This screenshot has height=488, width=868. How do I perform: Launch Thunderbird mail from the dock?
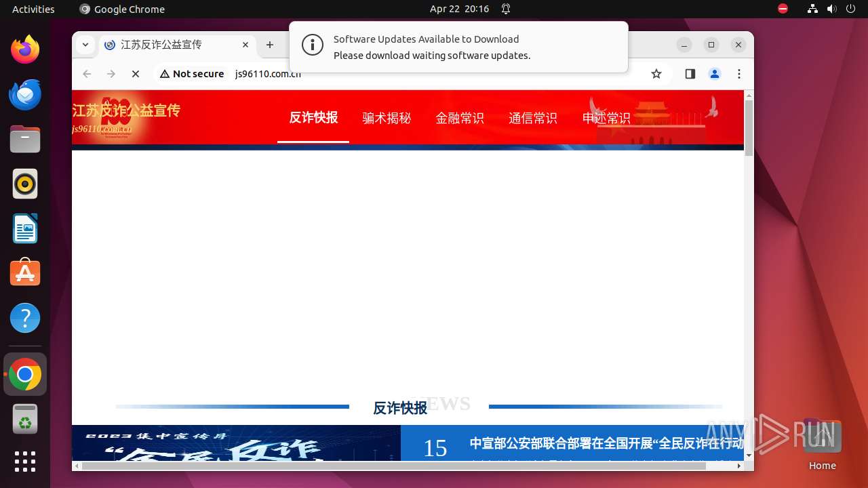[25, 94]
